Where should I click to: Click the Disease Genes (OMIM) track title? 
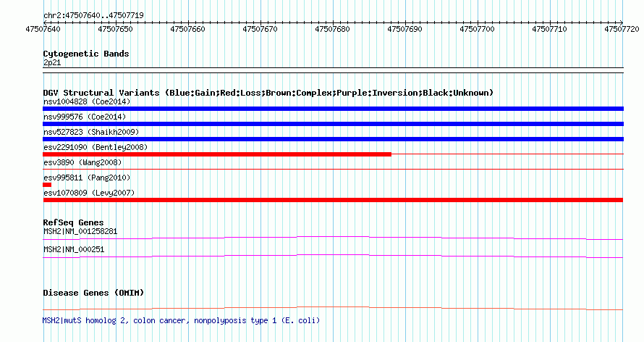pos(93,293)
